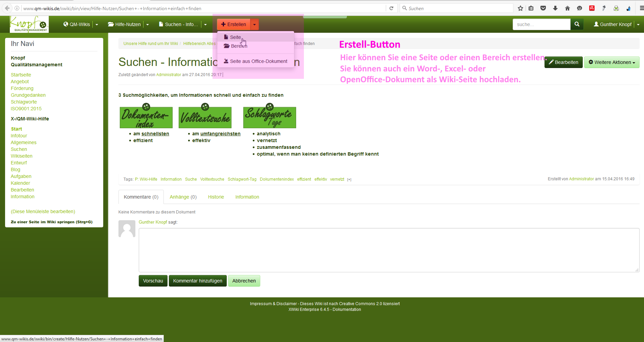
Task: Click the magnifier search button in navbar
Action: (x=577, y=24)
